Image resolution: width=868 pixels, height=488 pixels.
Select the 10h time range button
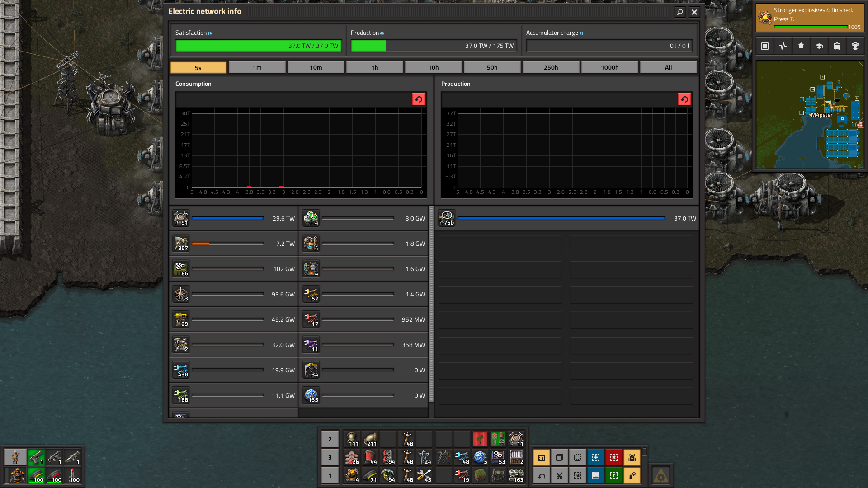pos(434,67)
